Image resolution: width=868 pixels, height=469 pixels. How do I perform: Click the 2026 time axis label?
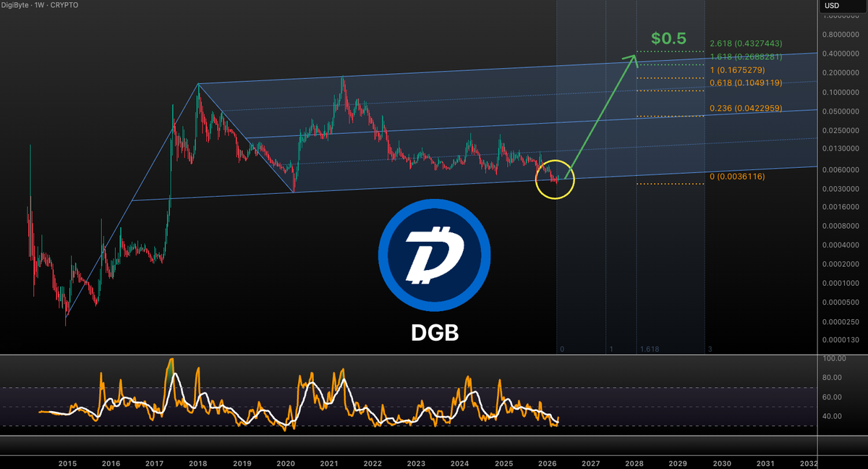tap(547, 462)
